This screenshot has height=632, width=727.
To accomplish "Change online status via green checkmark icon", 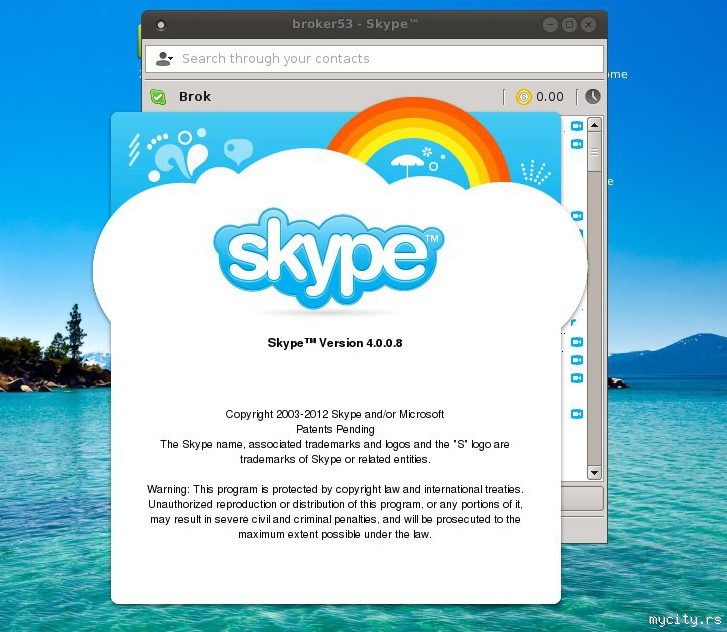I will tap(158, 97).
